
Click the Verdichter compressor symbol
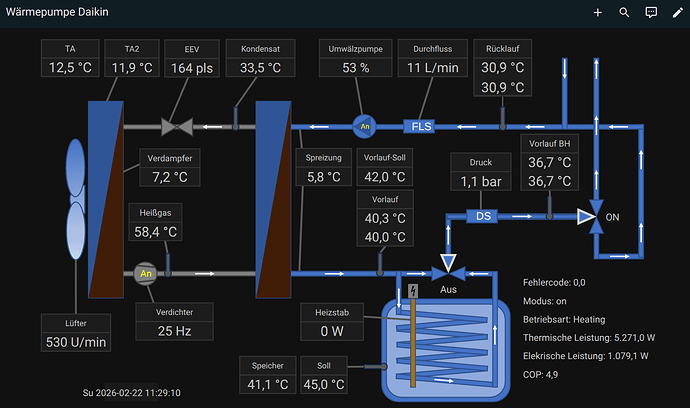146,273
